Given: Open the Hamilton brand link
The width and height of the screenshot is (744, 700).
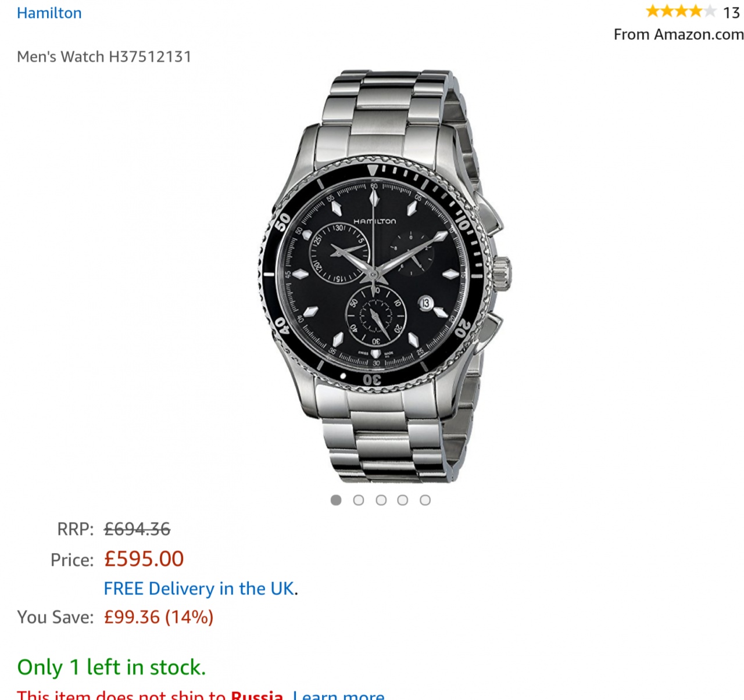Looking at the screenshot, I should 49,13.
